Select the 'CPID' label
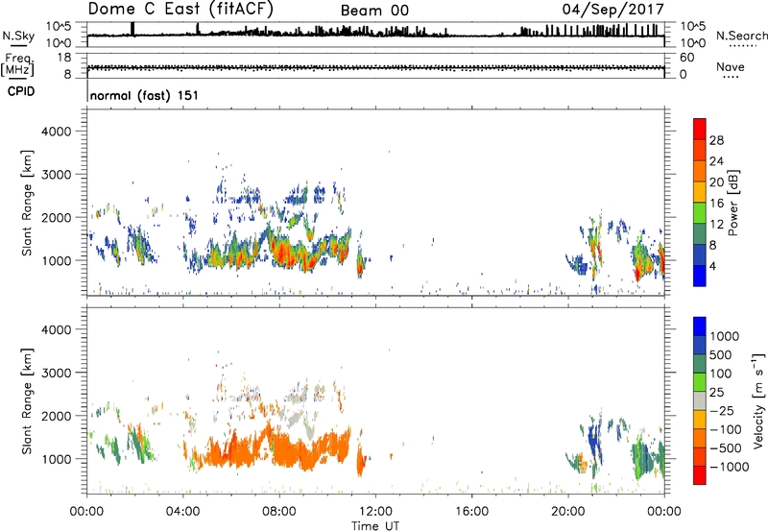Screen dimensions: 768x532 point(21,91)
